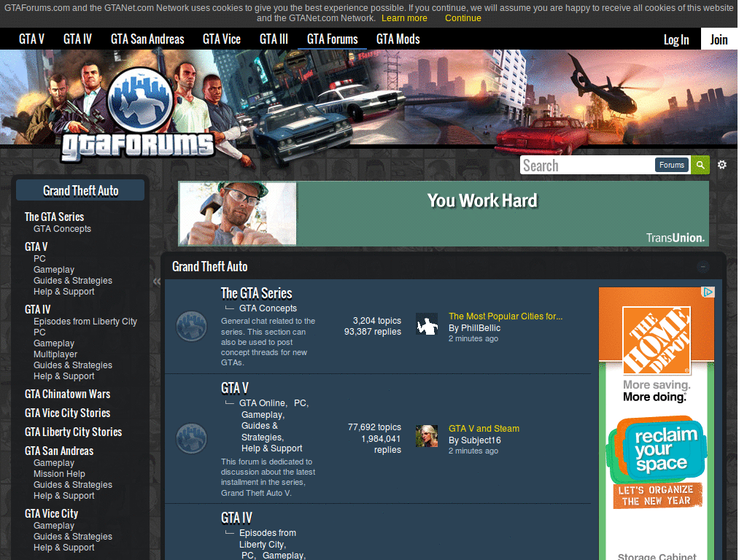Open the topic GTA V and Steam
This screenshot has height=560, width=747.
(x=483, y=428)
